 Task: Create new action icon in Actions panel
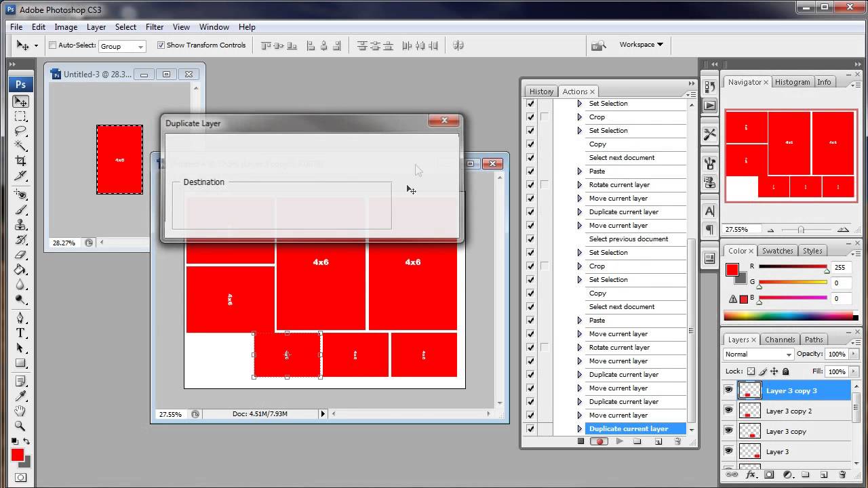coord(658,441)
